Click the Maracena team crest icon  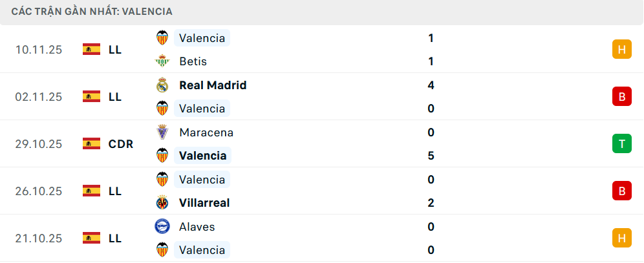point(162,132)
